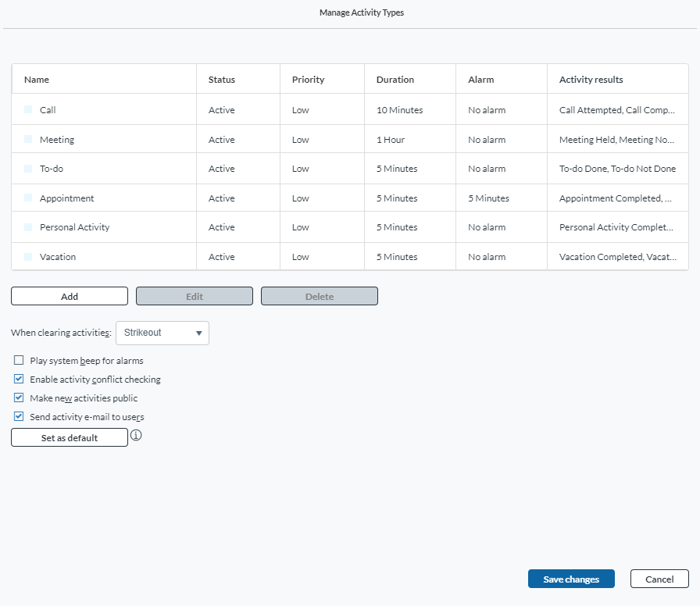Select the Call activity name
The height and width of the screenshot is (606, 700).
click(x=48, y=110)
